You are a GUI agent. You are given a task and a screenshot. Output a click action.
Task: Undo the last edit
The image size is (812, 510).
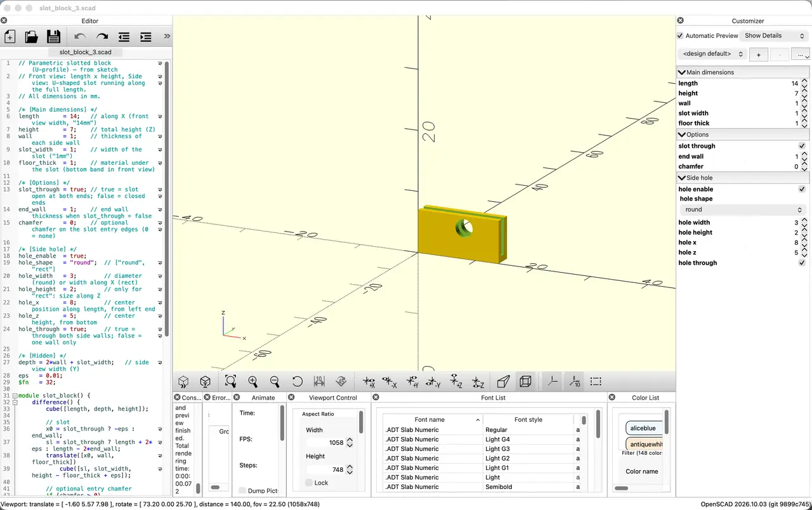click(x=80, y=37)
